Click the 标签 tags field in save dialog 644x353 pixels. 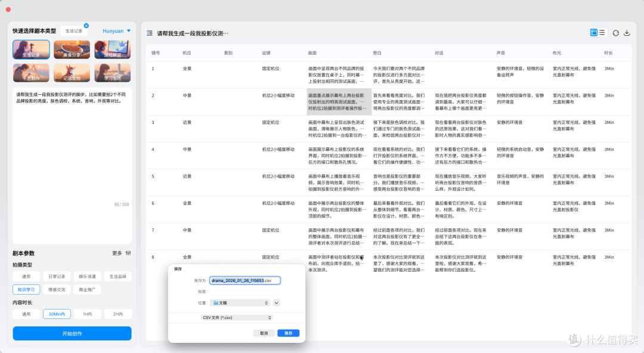point(245,292)
